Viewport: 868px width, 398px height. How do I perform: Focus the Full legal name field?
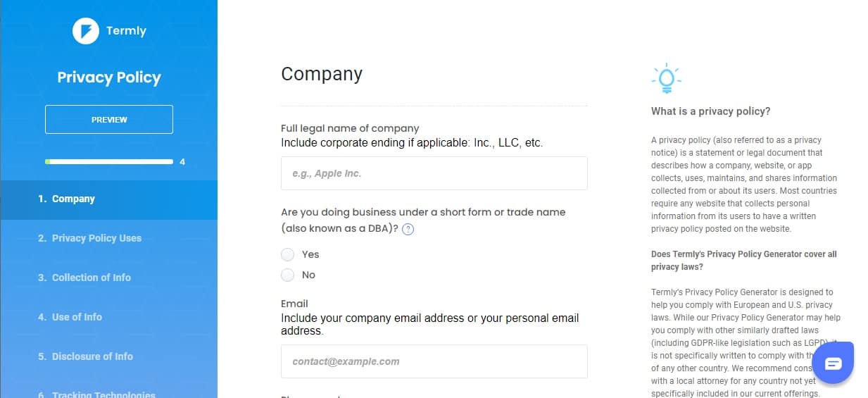click(x=434, y=173)
